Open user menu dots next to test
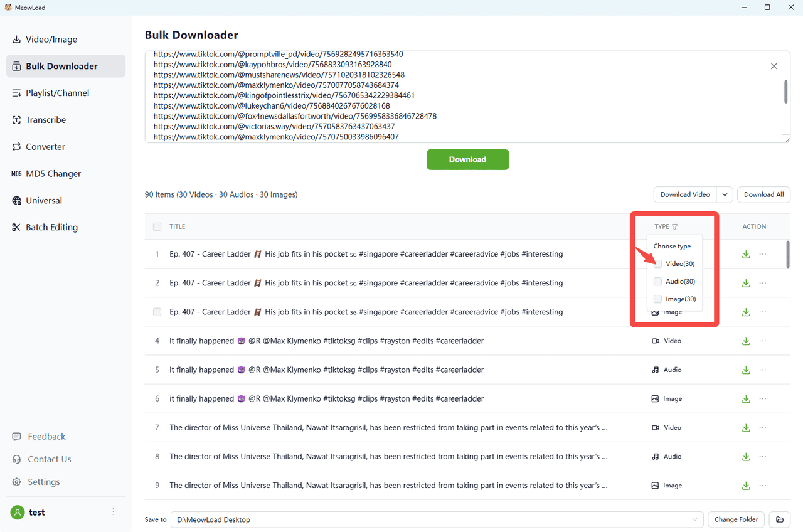Viewport: 803px width, 532px height. (114, 512)
